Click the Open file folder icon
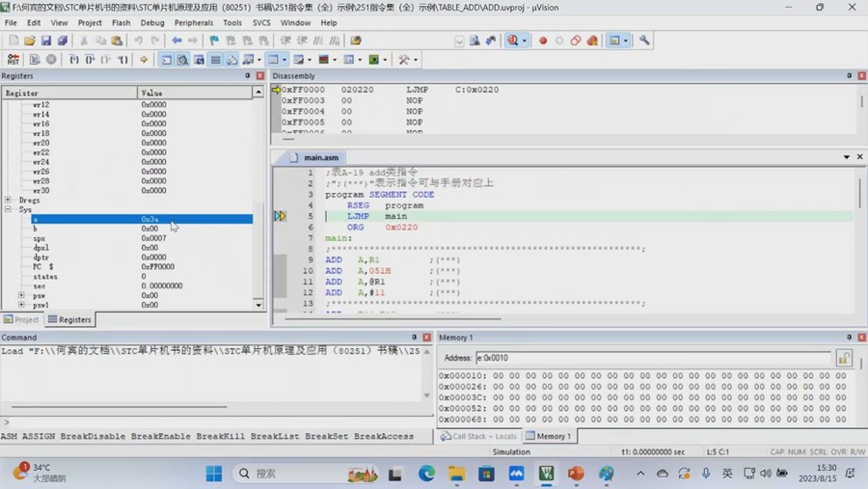This screenshot has height=489, width=868. [30, 41]
